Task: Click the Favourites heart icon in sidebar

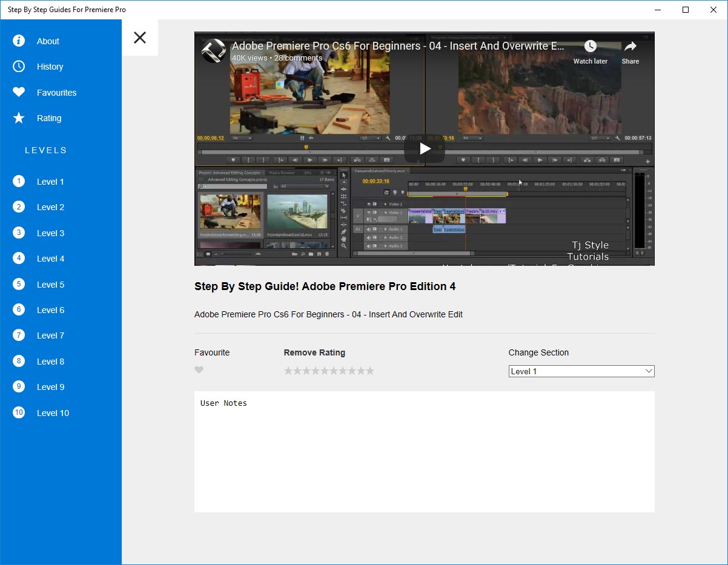Action: tap(19, 92)
